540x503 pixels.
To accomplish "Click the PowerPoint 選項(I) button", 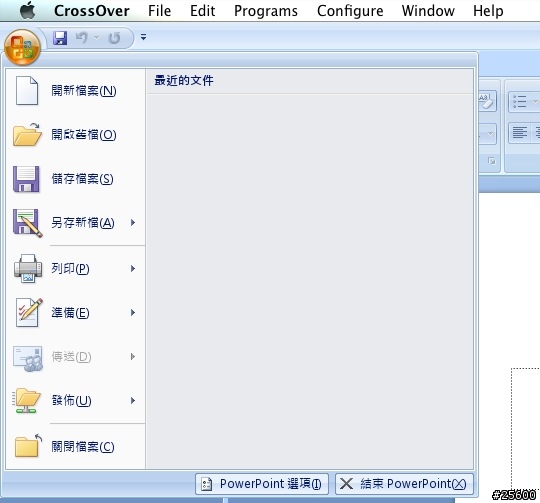I will click(262, 484).
